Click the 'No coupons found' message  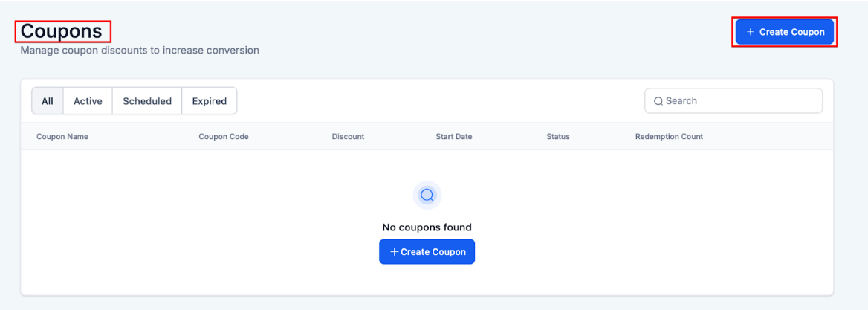[427, 227]
